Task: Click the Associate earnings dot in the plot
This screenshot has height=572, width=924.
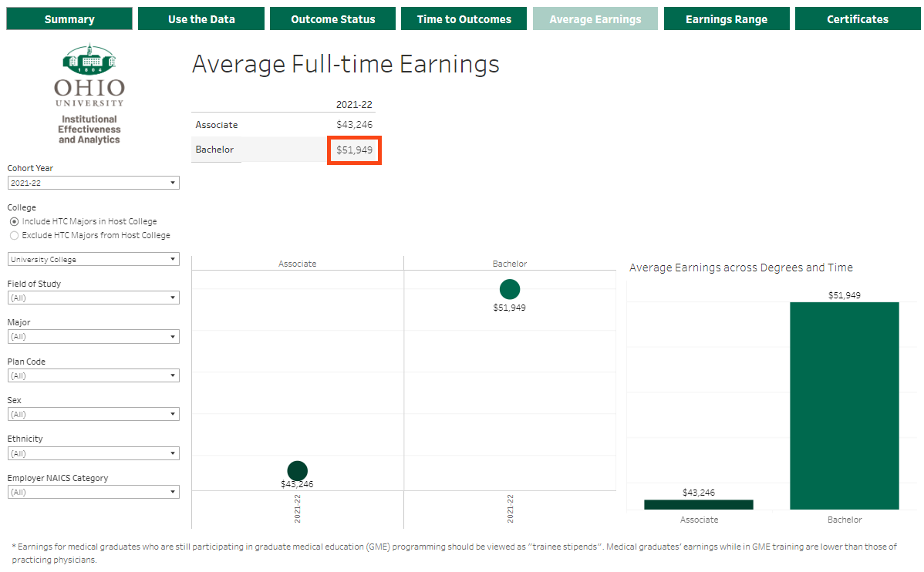Action: point(298,471)
